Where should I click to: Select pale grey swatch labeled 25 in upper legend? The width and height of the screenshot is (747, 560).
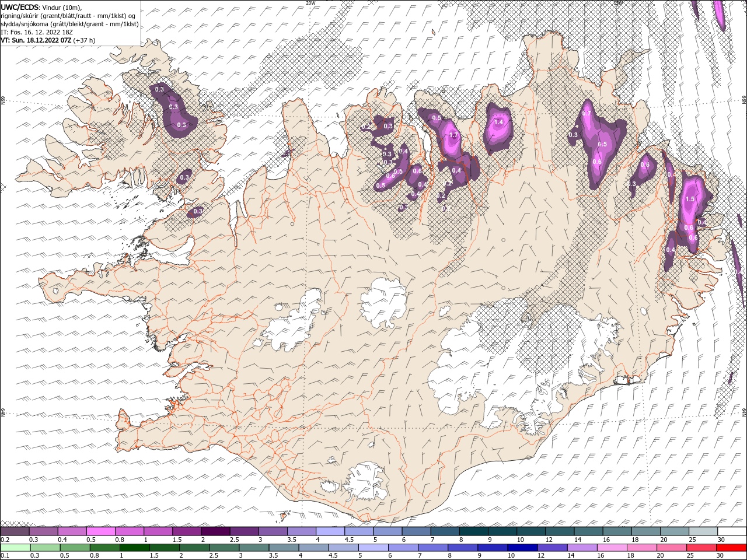703,531
